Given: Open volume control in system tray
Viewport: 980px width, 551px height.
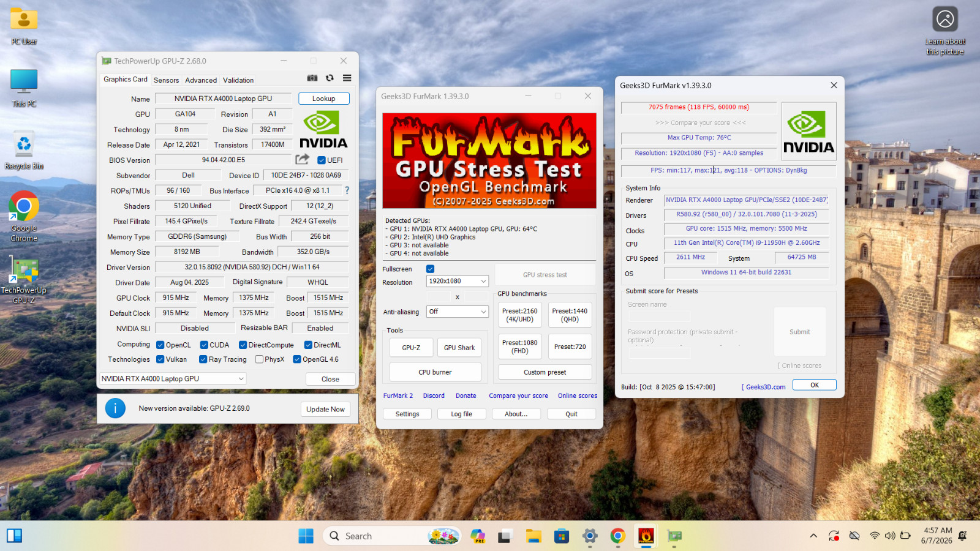Looking at the screenshot, I should click(x=890, y=536).
